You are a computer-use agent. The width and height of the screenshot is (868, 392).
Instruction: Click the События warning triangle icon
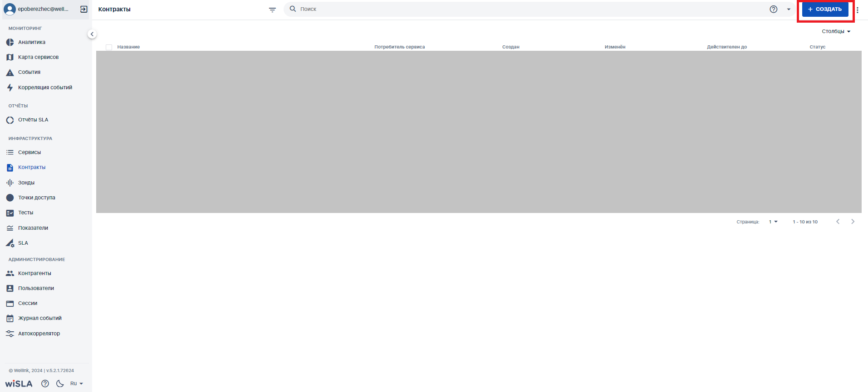pyautogui.click(x=10, y=73)
